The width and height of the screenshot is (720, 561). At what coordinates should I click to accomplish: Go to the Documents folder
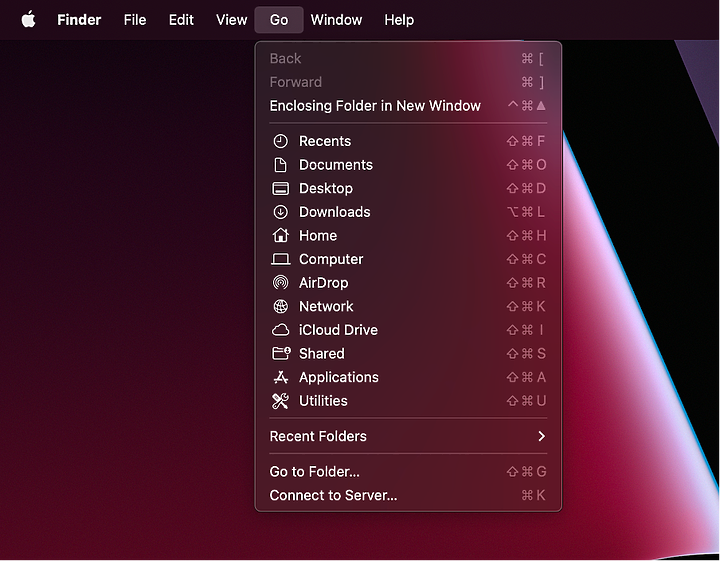tap(408, 165)
